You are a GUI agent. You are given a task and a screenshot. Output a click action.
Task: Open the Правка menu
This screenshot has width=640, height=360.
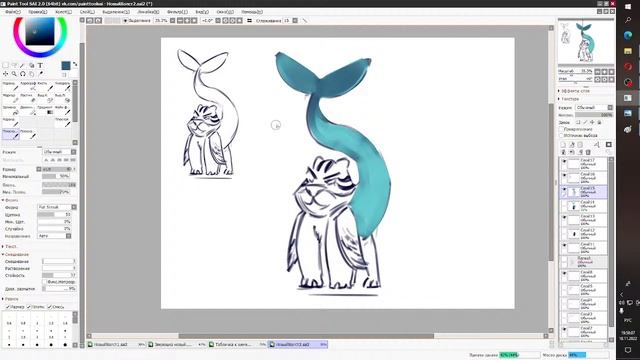pos(38,12)
